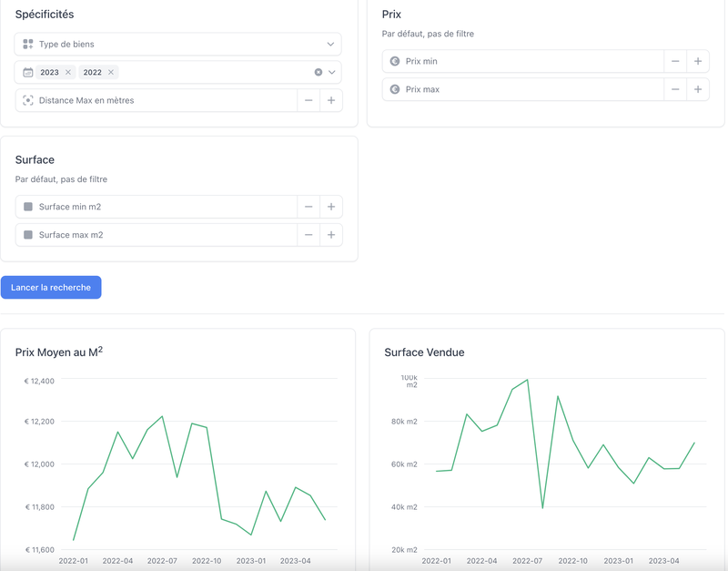Increase Distance Max en mètres value
The image size is (728, 571).
(331, 100)
